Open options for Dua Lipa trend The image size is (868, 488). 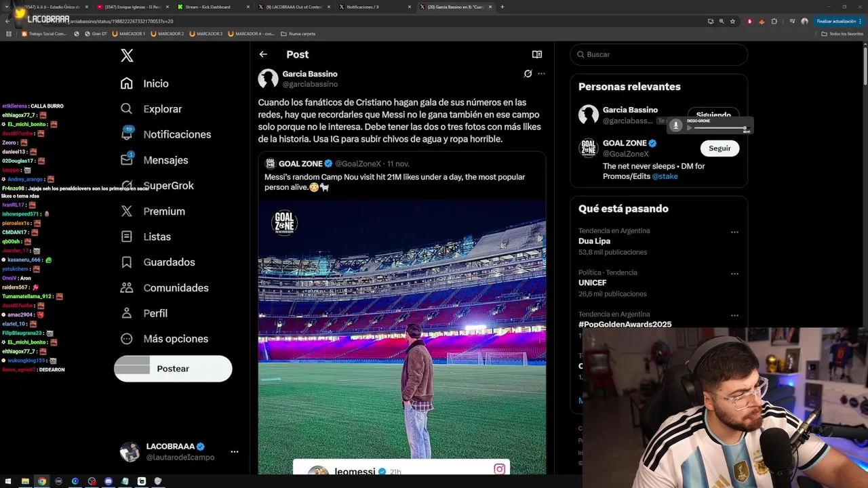[x=734, y=232]
